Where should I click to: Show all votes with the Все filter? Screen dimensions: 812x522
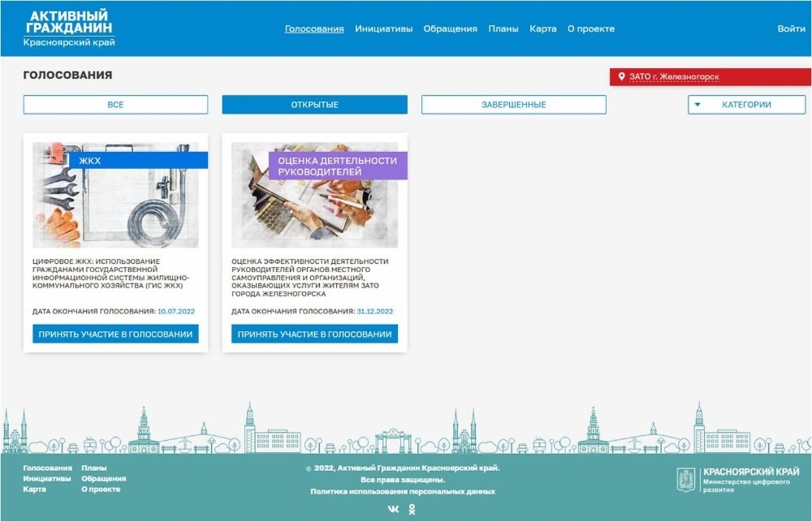[x=115, y=105]
